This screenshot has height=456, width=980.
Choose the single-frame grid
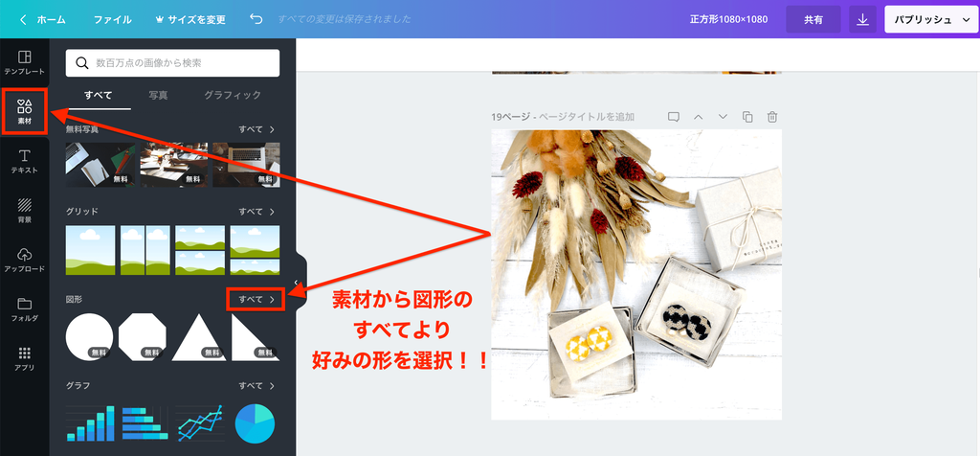[91, 250]
